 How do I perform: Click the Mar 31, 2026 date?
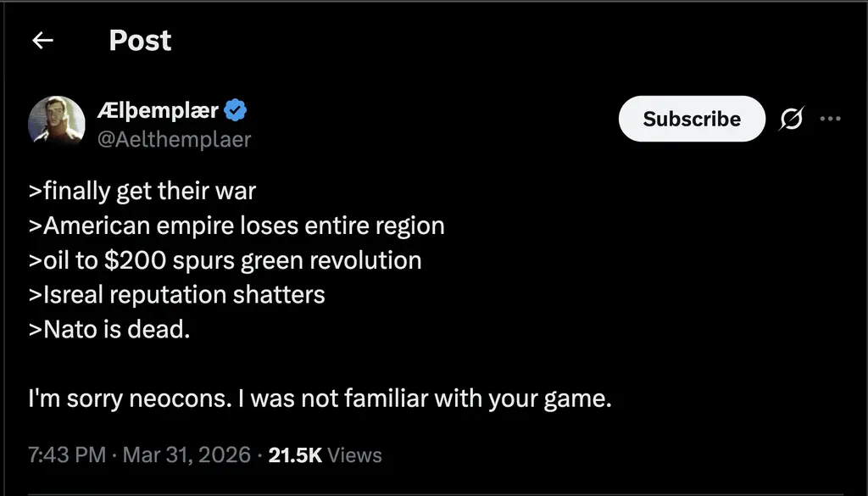point(186,455)
